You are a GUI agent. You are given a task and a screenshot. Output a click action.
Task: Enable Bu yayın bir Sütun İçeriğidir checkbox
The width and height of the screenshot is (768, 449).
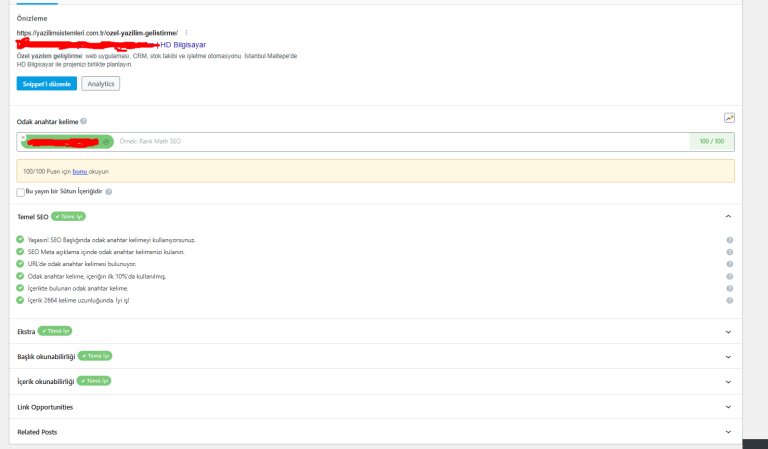click(21, 192)
